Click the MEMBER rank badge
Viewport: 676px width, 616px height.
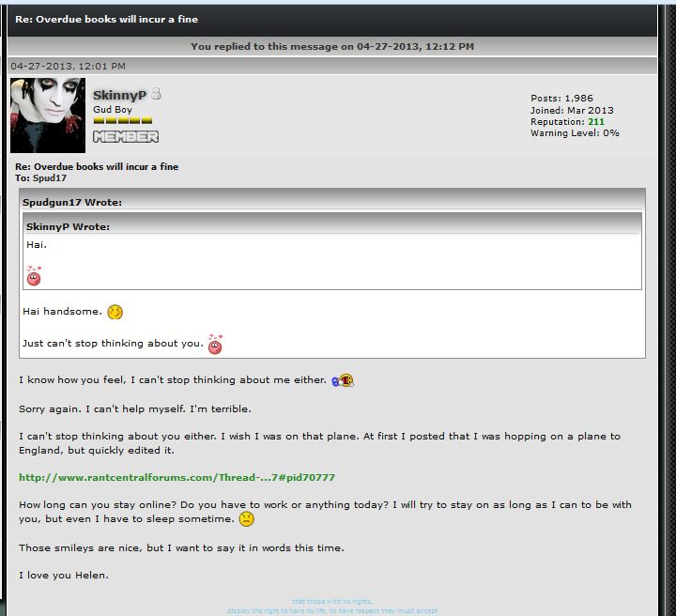(x=126, y=137)
